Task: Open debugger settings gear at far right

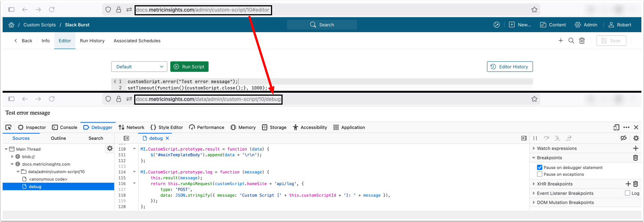Action: click(636, 138)
